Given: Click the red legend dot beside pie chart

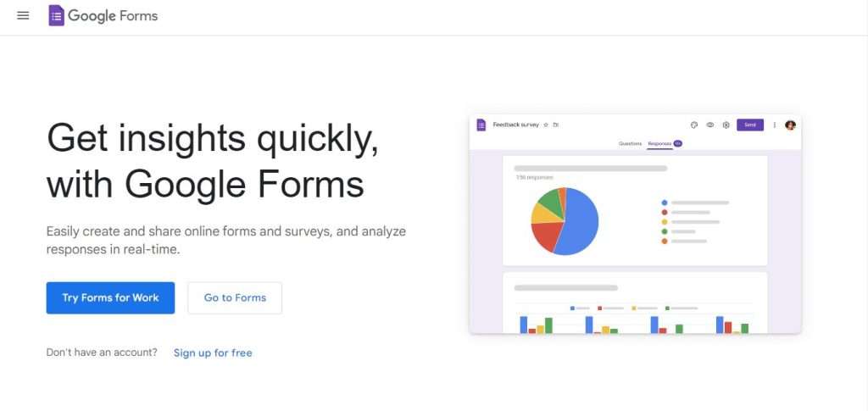Looking at the screenshot, I should tap(665, 213).
